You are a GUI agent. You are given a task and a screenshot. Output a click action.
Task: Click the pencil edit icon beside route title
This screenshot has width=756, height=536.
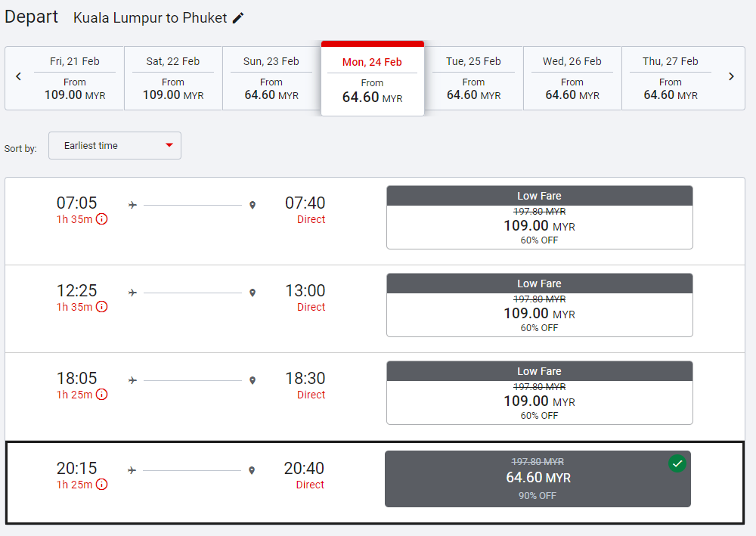coord(238,18)
